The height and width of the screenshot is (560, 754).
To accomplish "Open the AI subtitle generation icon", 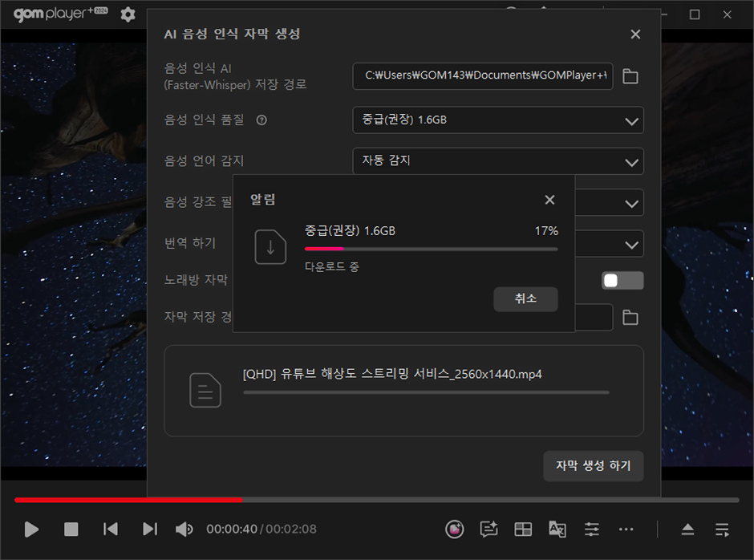I will click(x=488, y=529).
